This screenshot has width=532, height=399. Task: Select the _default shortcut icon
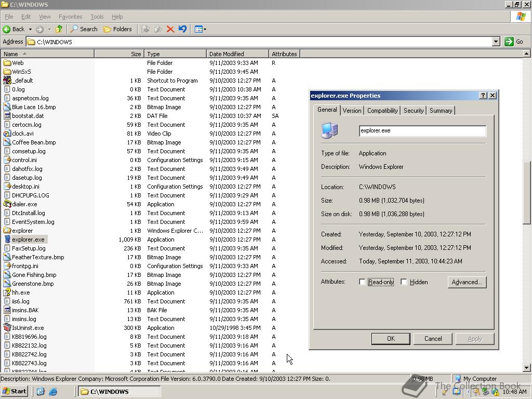pos(7,81)
